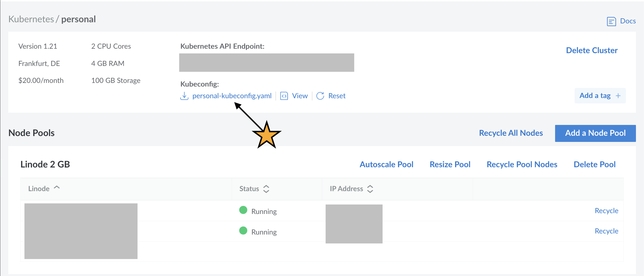The height and width of the screenshot is (276, 644).
Task: Click the first node's green status dot
Action: [x=243, y=210]
